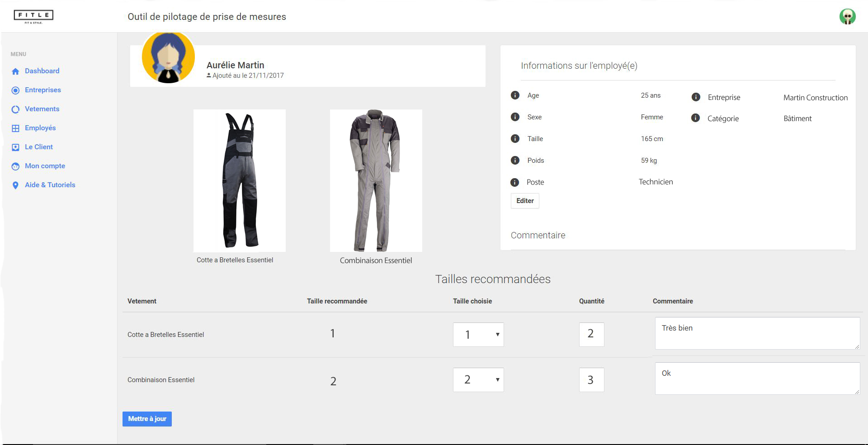Viewport: 868px width, 445px height.
Task: Click the Mettre à jour button
Action: pyautogui.click(x=147, y=419)
